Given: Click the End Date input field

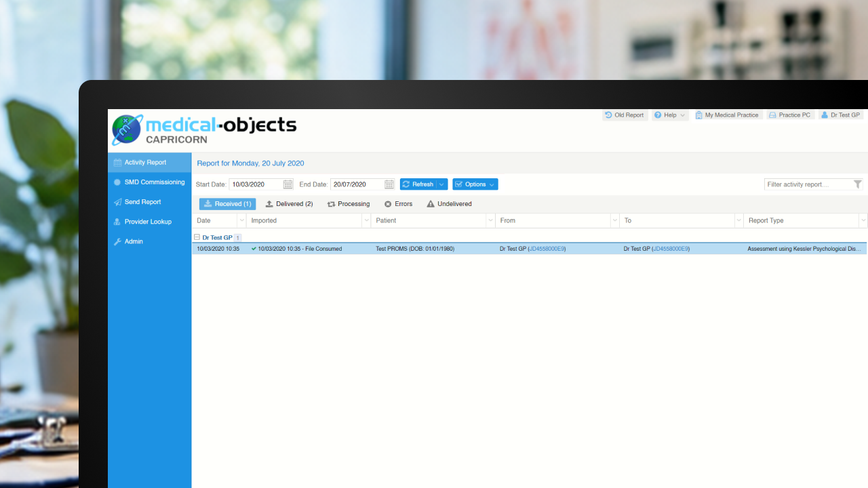Looking at the screenshot, I should point(357,184).
